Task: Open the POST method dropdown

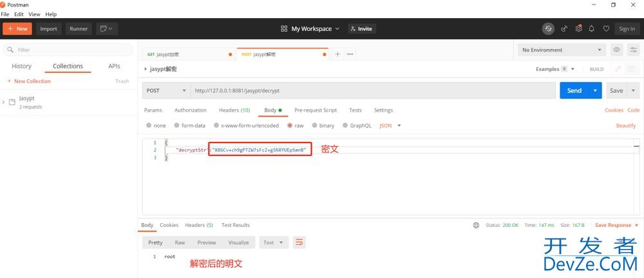Action: pos(166,90)
